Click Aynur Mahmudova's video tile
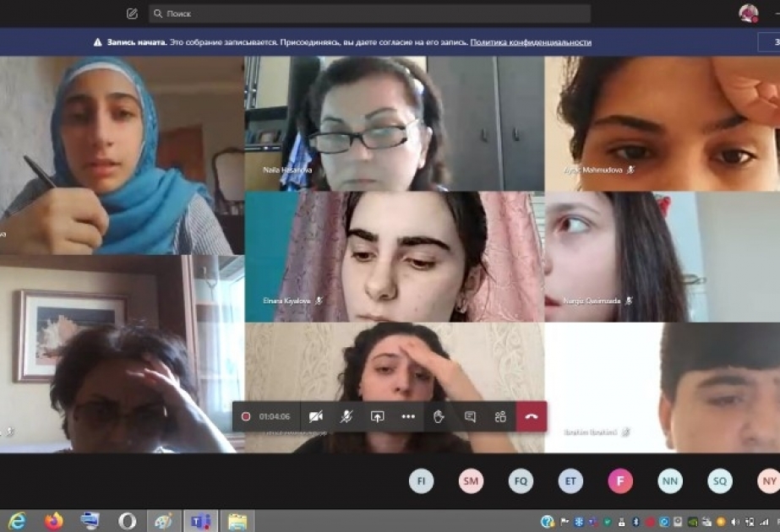Viewport: 780px width, 532px height. point(662,123)
